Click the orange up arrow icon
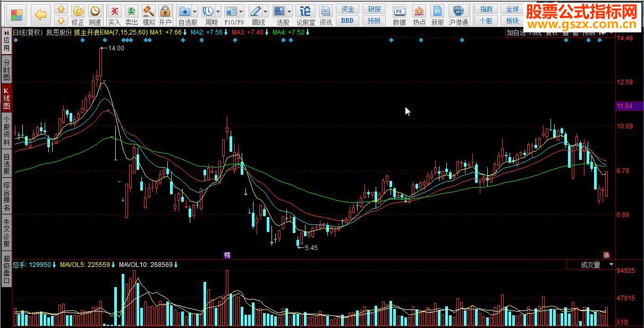The width and height of the screenshot is (644, 328). 61,9
